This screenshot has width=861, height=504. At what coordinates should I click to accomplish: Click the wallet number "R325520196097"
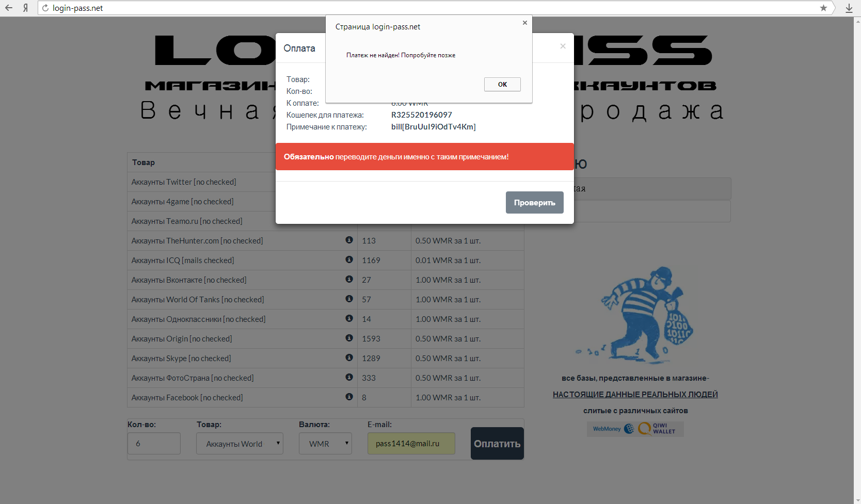tap(421, 115)
